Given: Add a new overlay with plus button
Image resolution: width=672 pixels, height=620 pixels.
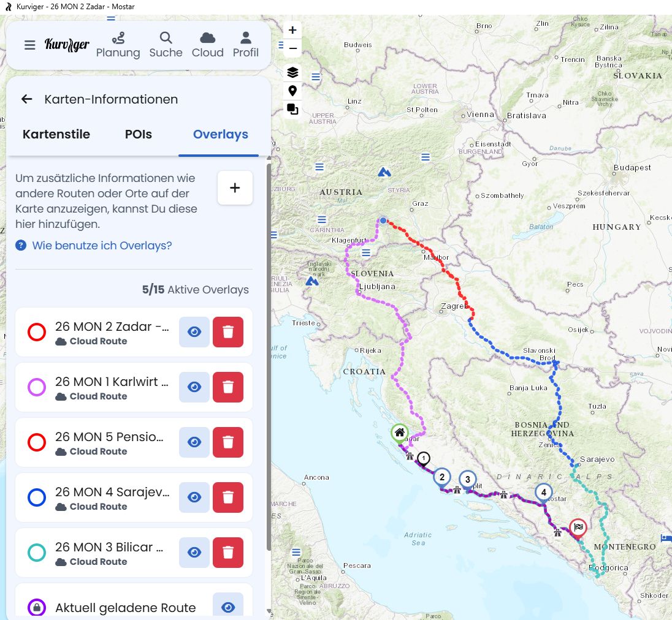Looking at the screenshot, I should coord(235,188).
